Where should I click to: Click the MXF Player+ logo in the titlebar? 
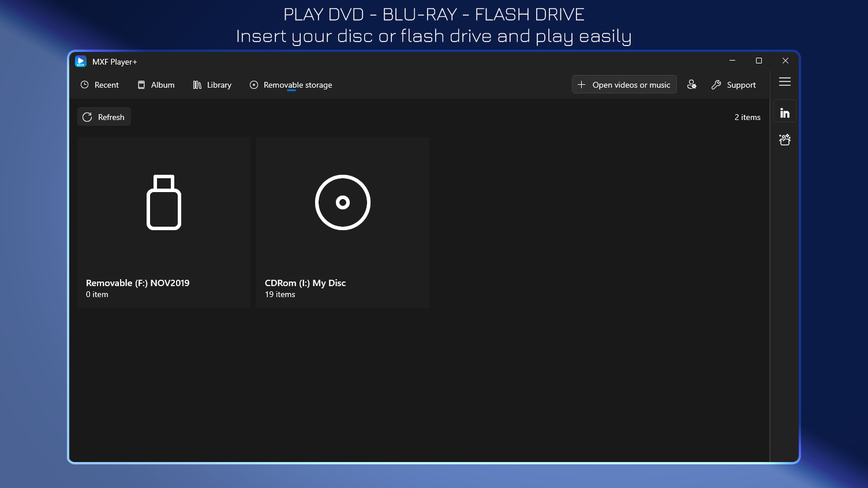81,61
